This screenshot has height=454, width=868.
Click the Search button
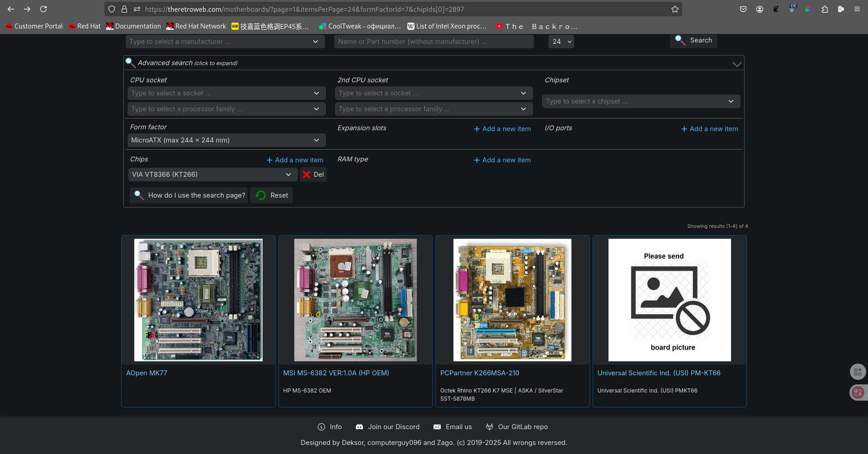coord(693,40)
